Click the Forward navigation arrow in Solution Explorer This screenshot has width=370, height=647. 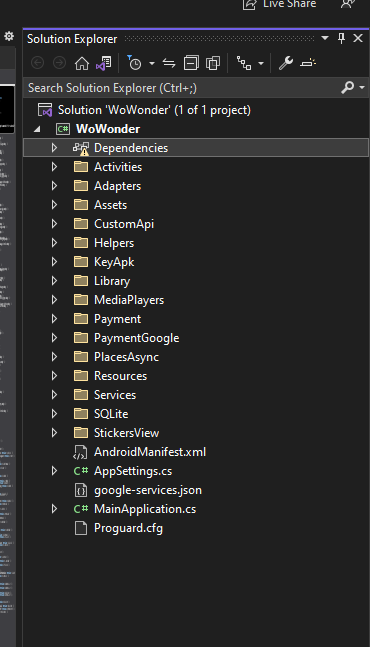click(x=59, y=63)
